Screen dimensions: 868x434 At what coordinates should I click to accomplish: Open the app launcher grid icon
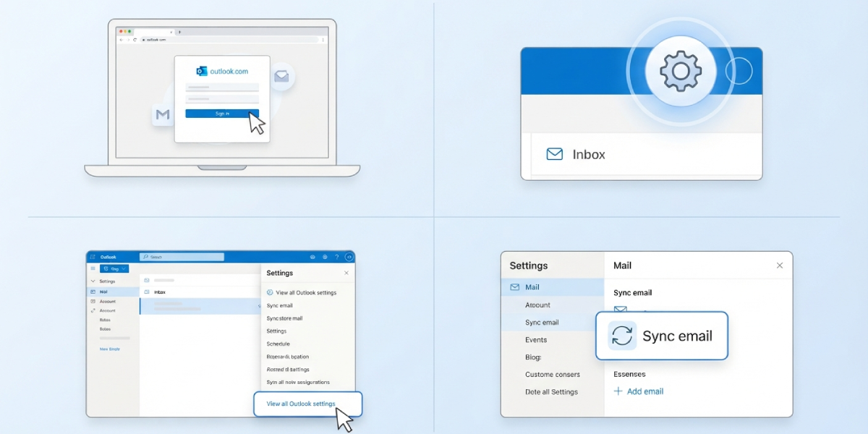(x=93, y=257)
